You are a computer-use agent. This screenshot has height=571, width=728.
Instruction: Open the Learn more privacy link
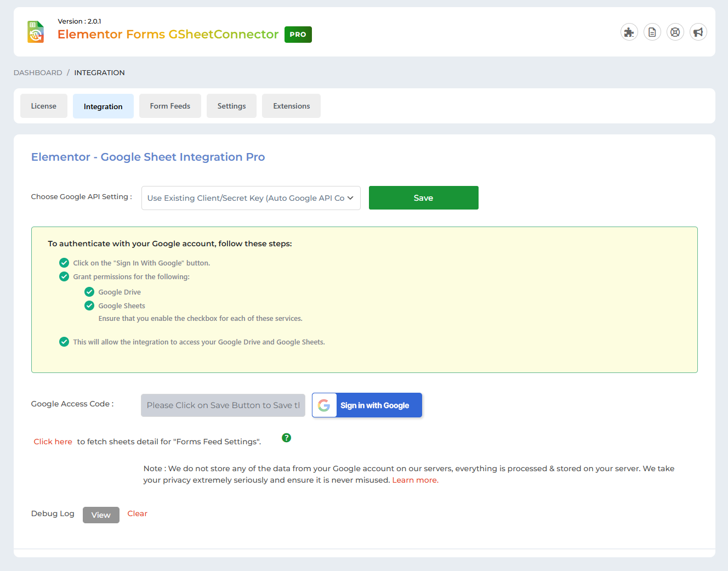[415, 480]
